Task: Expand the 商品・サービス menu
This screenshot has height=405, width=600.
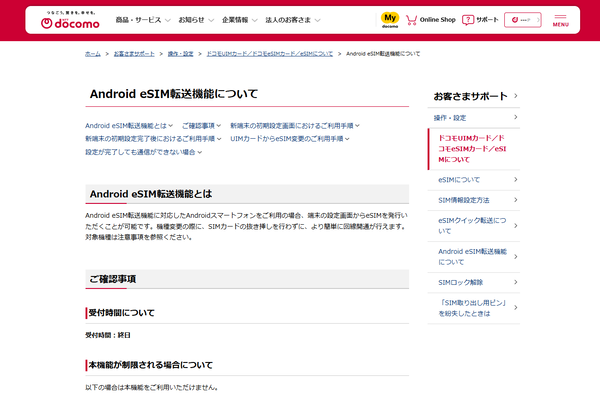Action: [143, 20]
